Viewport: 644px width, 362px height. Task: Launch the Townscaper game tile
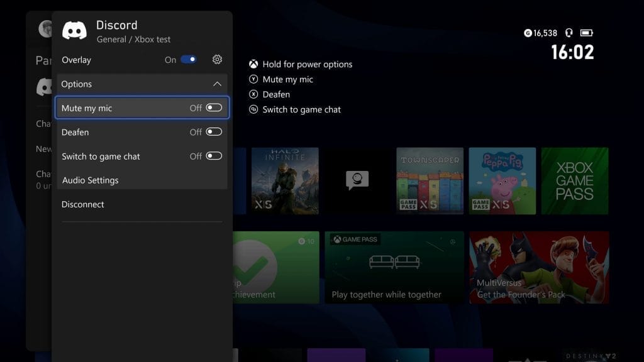[x=430, y=181]
